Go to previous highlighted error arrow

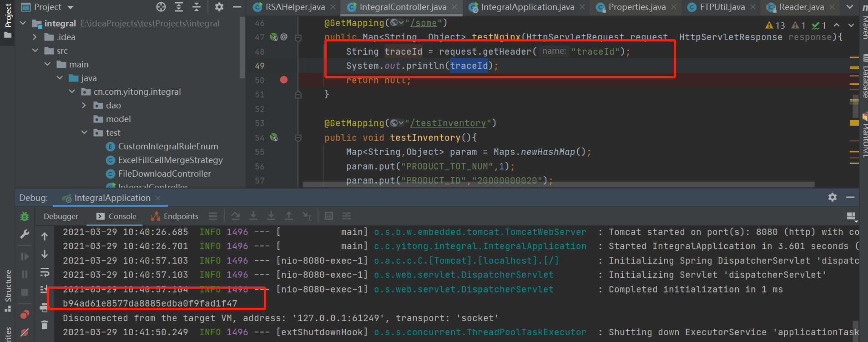click(x=837, y=25)
